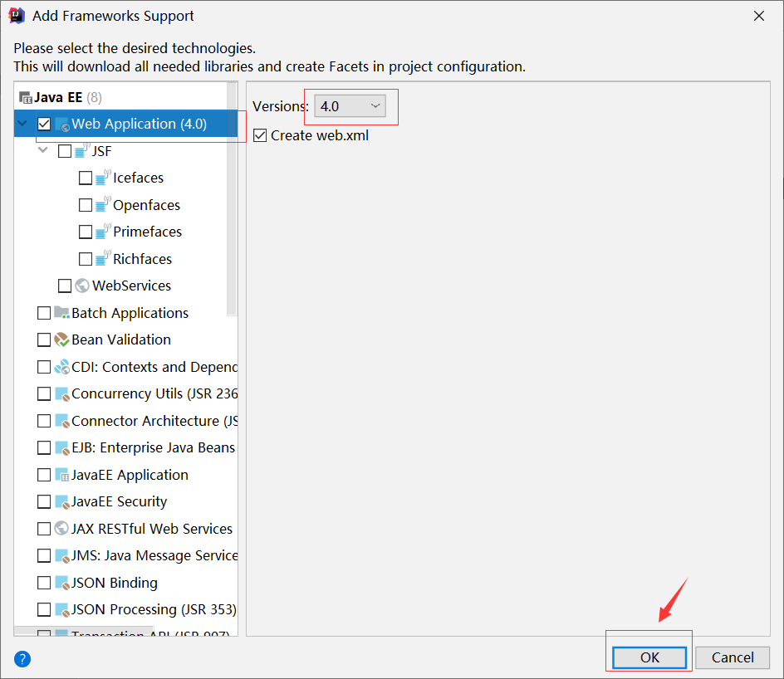The image size is (784, 679).
Task: Click the Icefaces library icon
Action: click(x=102, y=177)
